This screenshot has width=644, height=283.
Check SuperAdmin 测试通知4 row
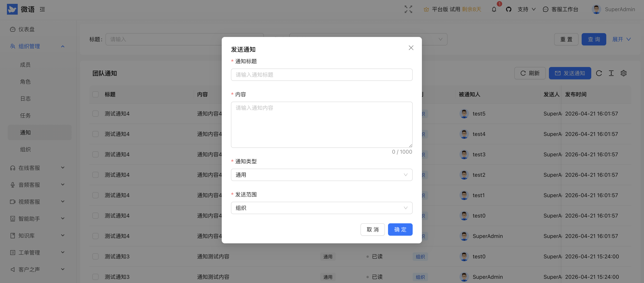[95, 236]
